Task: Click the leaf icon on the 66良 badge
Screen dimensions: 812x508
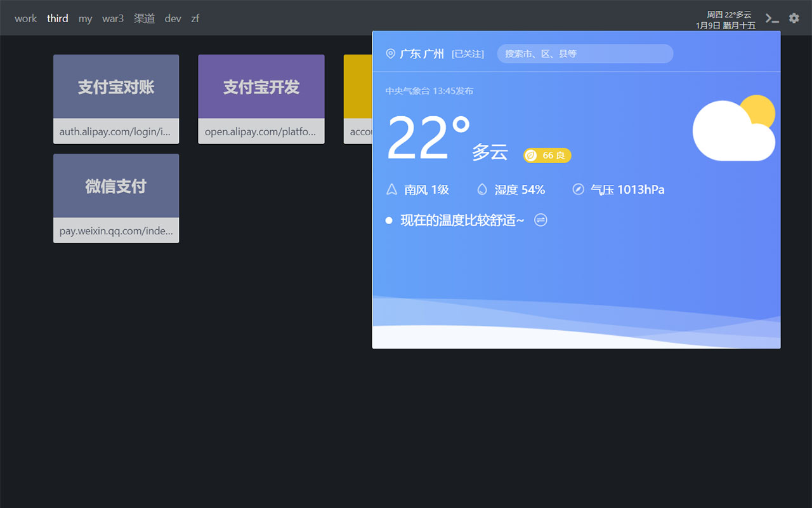Action: [531, 155]
